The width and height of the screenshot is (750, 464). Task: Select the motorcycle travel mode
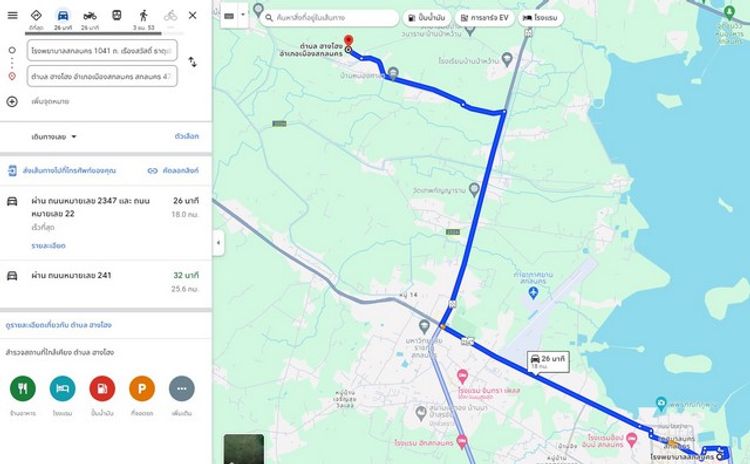(x=89, y=19)
